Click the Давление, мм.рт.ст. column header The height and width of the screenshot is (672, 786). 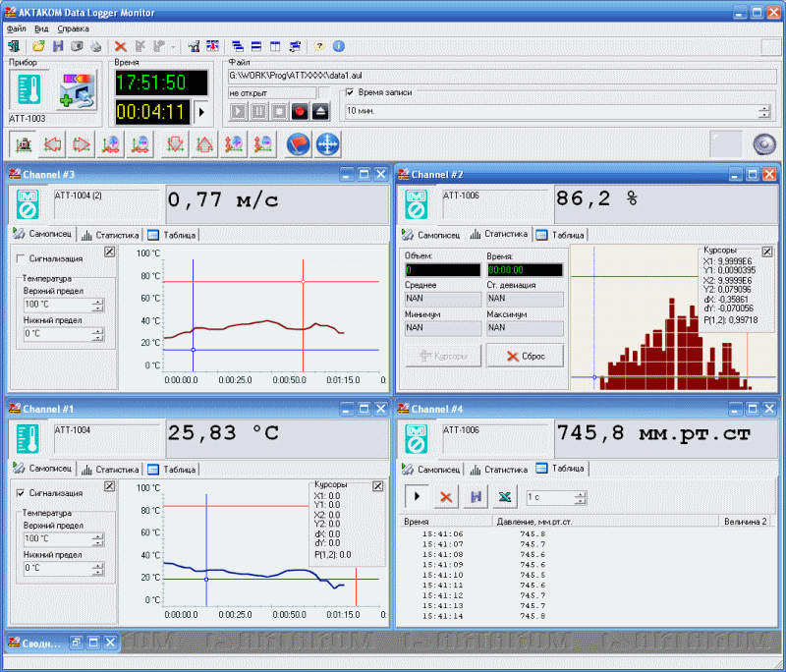tap(605, 522)
